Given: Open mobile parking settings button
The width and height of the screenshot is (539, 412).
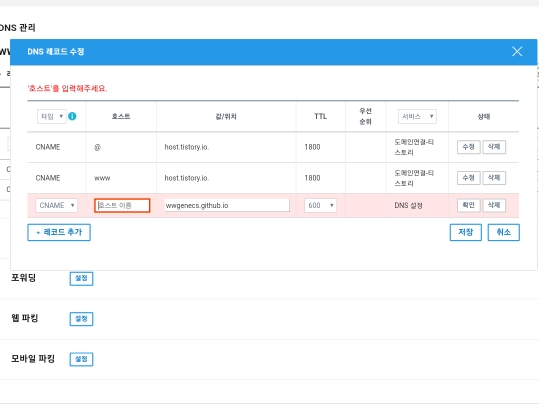Looking at the screenshot, I should pos(81,359).
